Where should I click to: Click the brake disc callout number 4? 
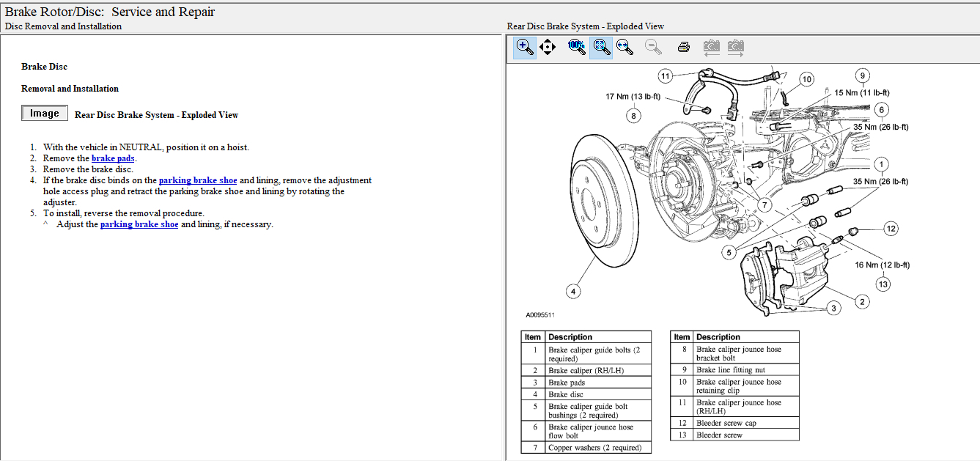coord(574,292)
